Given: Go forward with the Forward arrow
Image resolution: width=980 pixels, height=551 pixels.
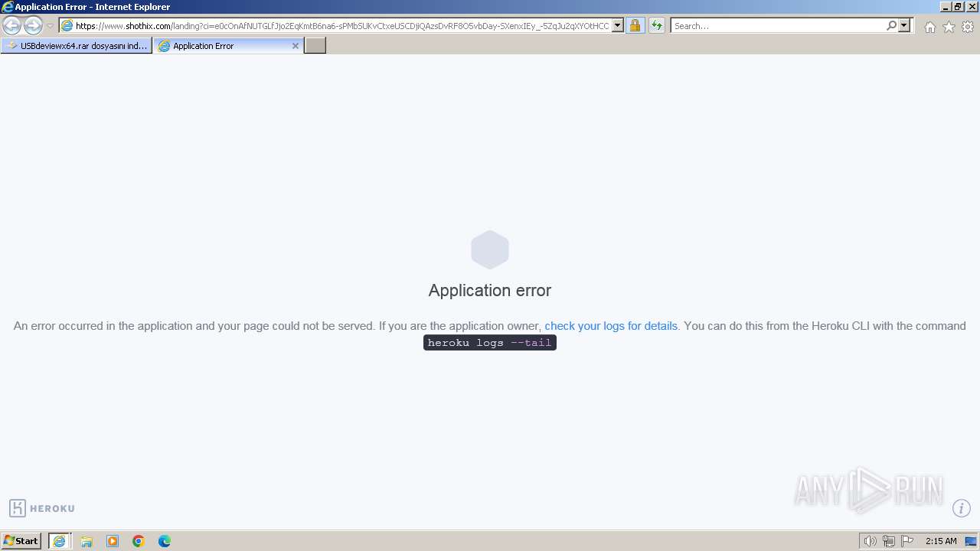Looking at the screenshot, I should (x=33, y=26).
